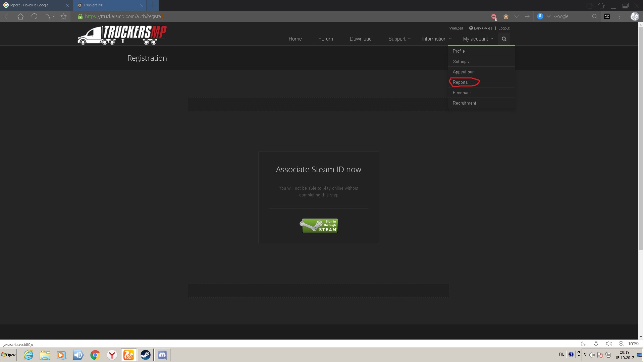Visit the Forum link
The image size is (644, 362).
(326, 39)
